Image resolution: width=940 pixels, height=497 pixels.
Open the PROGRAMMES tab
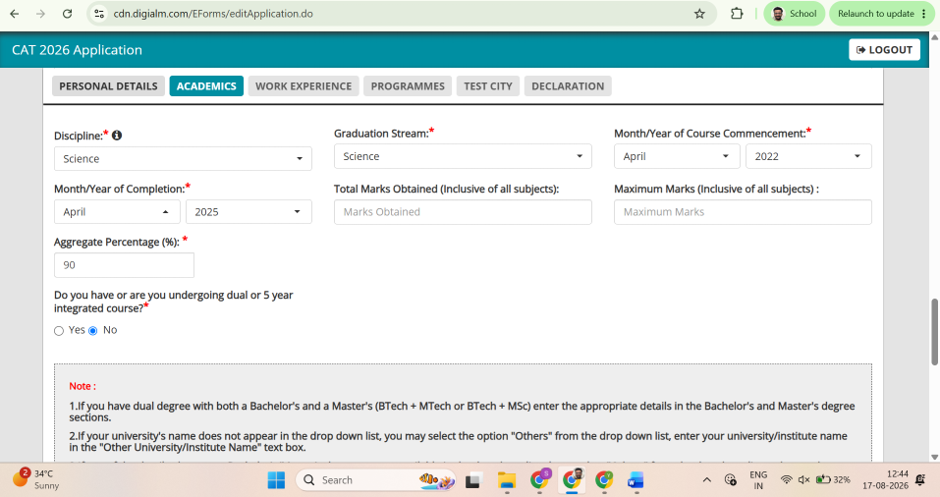pyautogui.click(x=408, y=86)
